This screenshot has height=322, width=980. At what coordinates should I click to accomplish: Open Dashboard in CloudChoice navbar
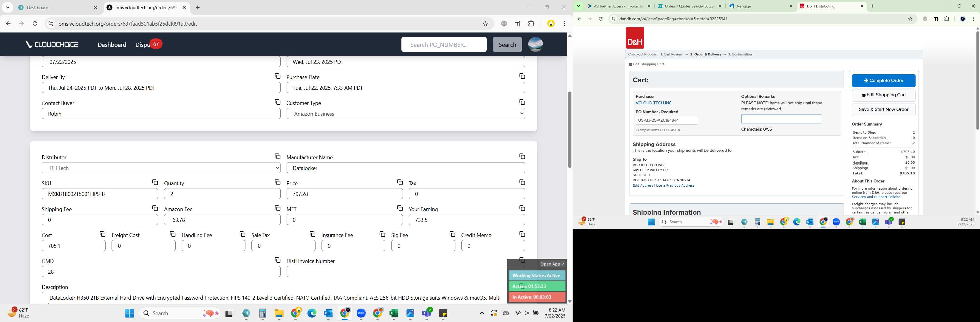[112, 45]
